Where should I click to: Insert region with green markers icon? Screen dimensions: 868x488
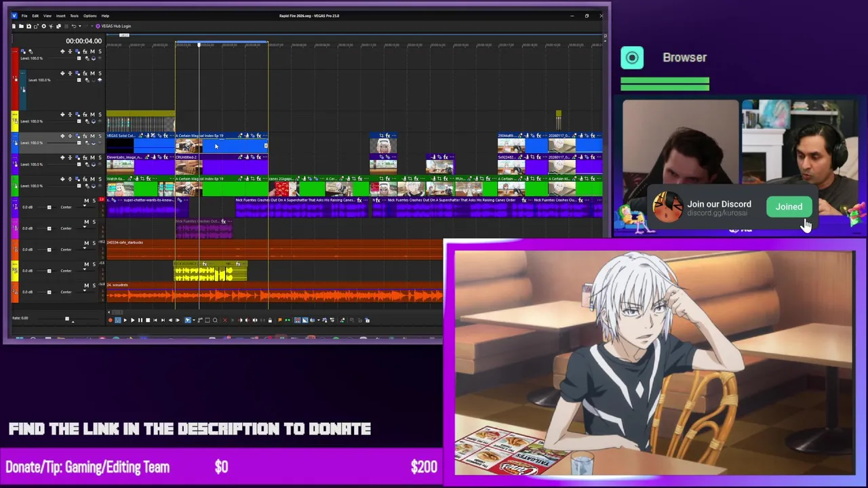click(x=288, y=320)
